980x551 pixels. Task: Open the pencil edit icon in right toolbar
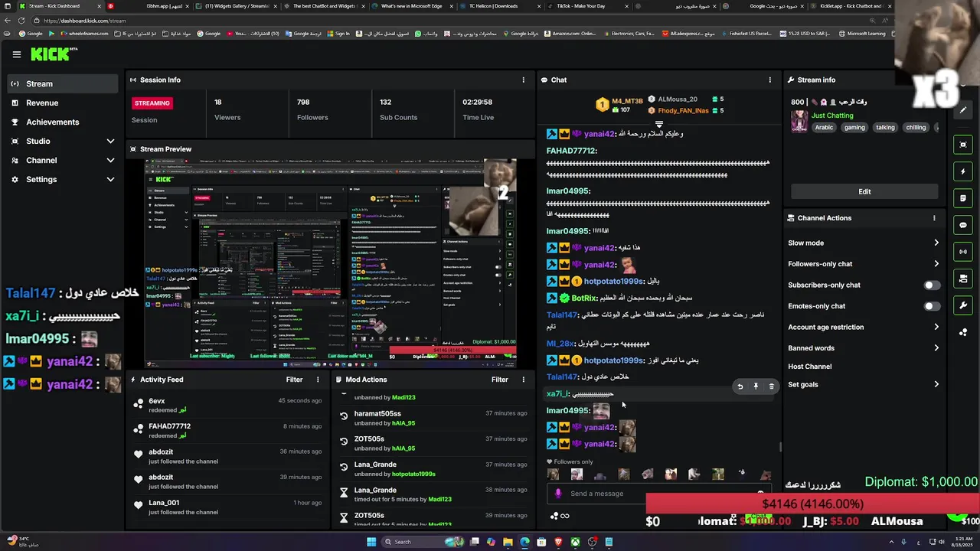[x=963, y=109]
